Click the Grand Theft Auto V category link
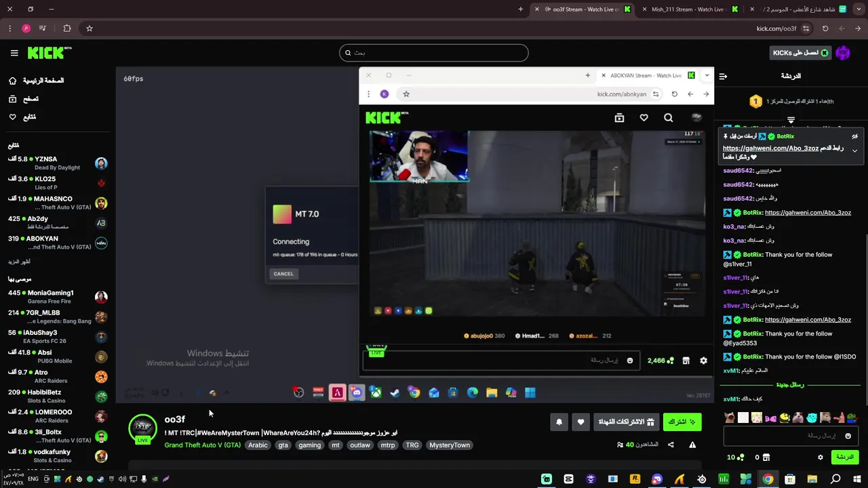The width and height of the screenshot is (868, 488). pos(202,445)
